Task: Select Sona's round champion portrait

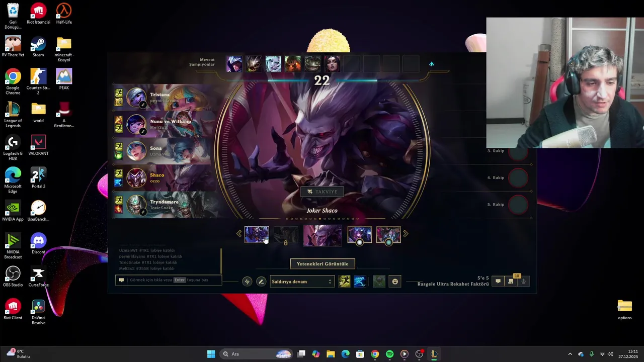Action: click(x=136, y=151)
